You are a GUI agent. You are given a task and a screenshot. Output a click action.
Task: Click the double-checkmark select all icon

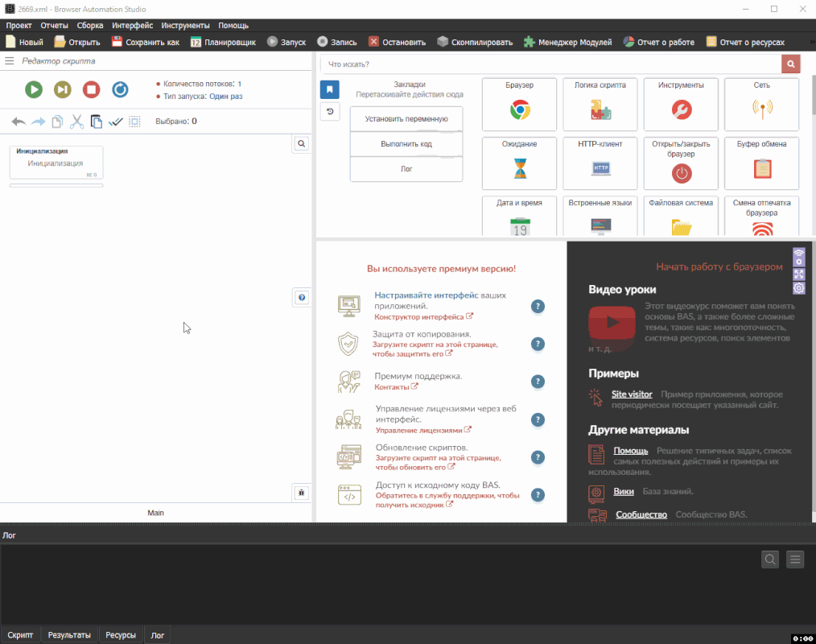116,122
